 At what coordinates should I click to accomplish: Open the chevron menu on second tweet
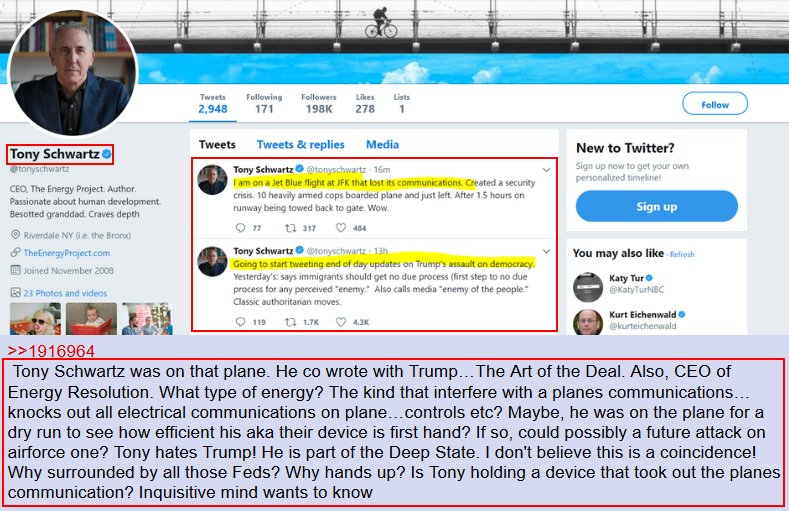pyautogui.click(x=546, y=251)
